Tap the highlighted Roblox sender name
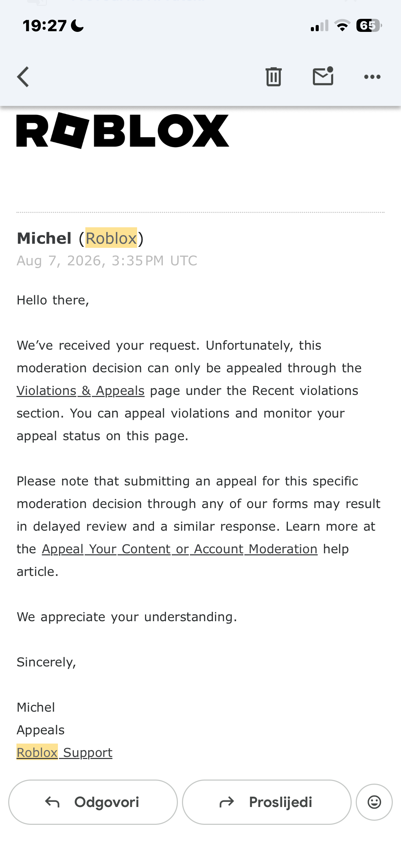 (111, 238)
